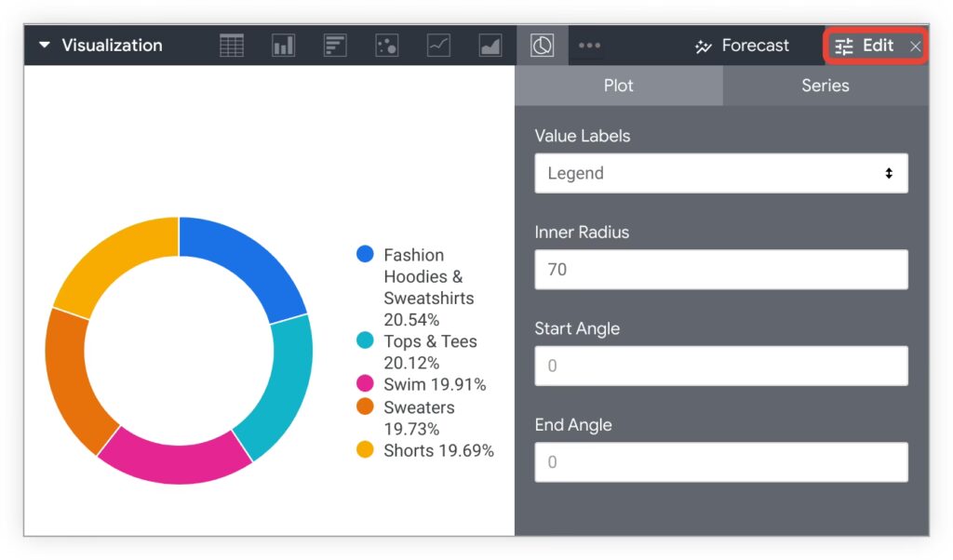This screenshot has height=560, width=953.
Task: Click the Edit button
Action: pos(865,46)
